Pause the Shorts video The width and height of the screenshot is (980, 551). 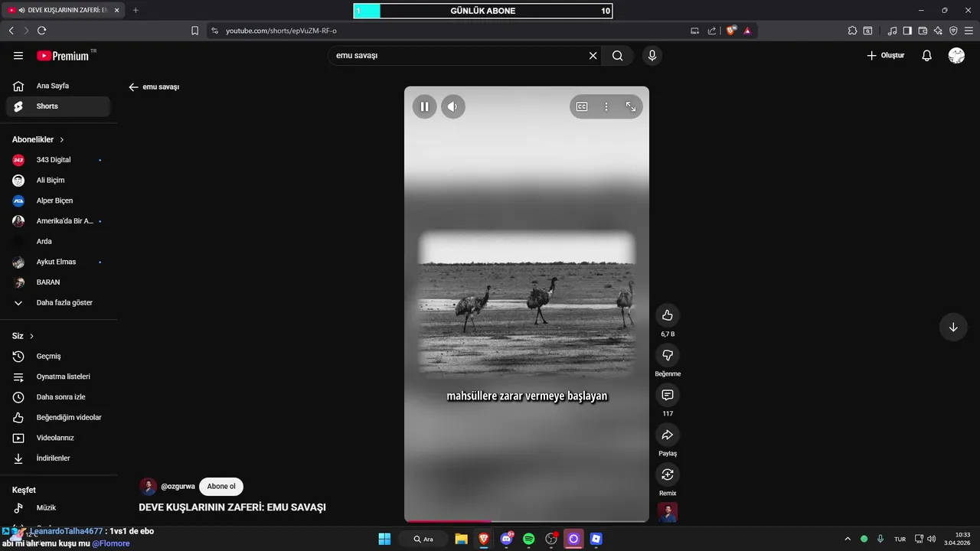pos(424,106)
